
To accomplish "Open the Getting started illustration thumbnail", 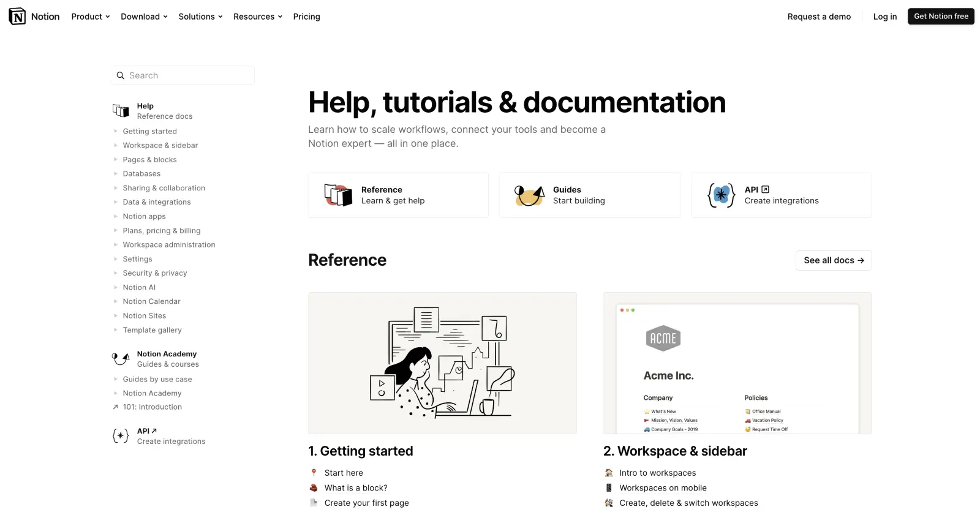I will tap(442, 363).
